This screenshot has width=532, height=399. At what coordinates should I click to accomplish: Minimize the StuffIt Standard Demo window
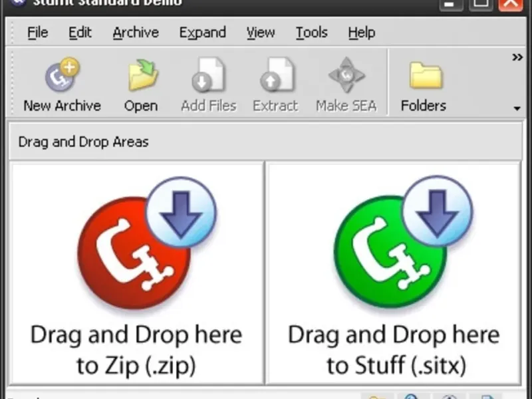[451, 4]
